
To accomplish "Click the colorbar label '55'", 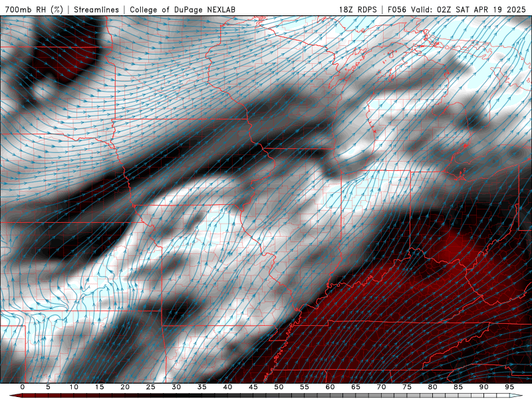I will pyautogui.click(x=305, y=387).
